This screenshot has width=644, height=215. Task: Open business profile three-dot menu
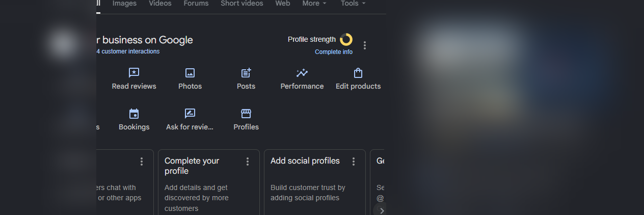click(x=364, y=45)
